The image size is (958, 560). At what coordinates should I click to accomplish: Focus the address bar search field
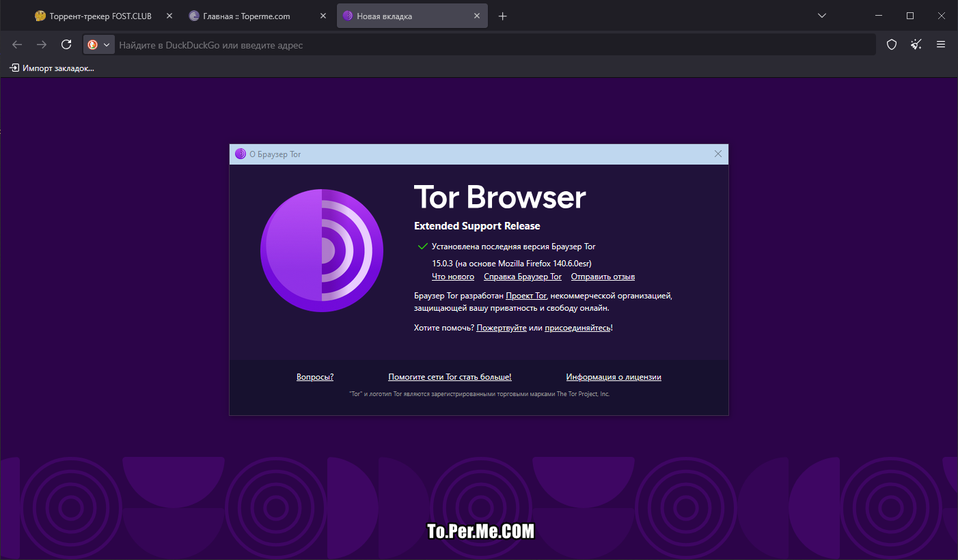click(x=494, y=45)
